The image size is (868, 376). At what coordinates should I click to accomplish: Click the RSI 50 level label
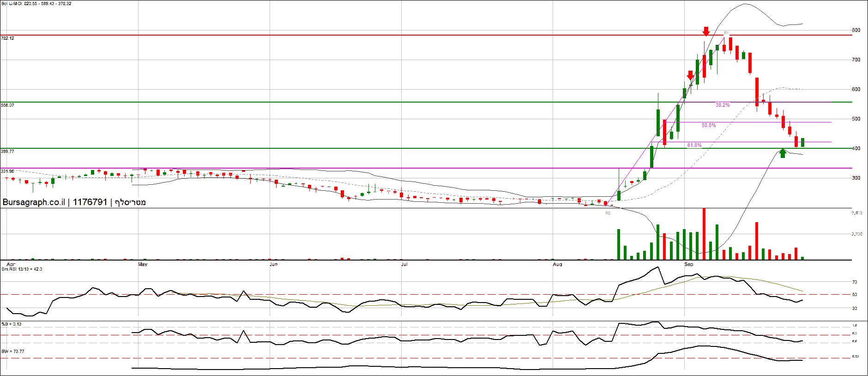pos(855,295)
